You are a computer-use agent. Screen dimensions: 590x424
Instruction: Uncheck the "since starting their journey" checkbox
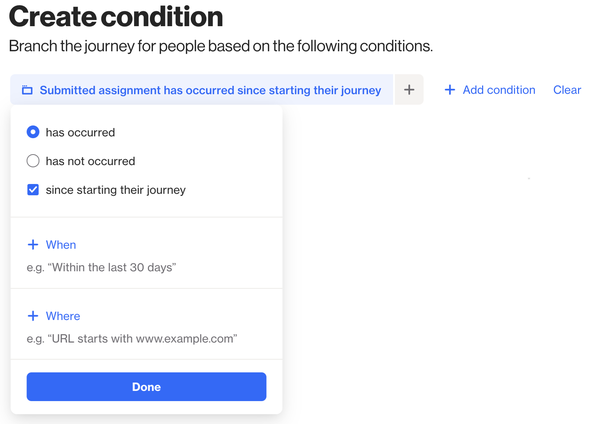pos(33,190)
